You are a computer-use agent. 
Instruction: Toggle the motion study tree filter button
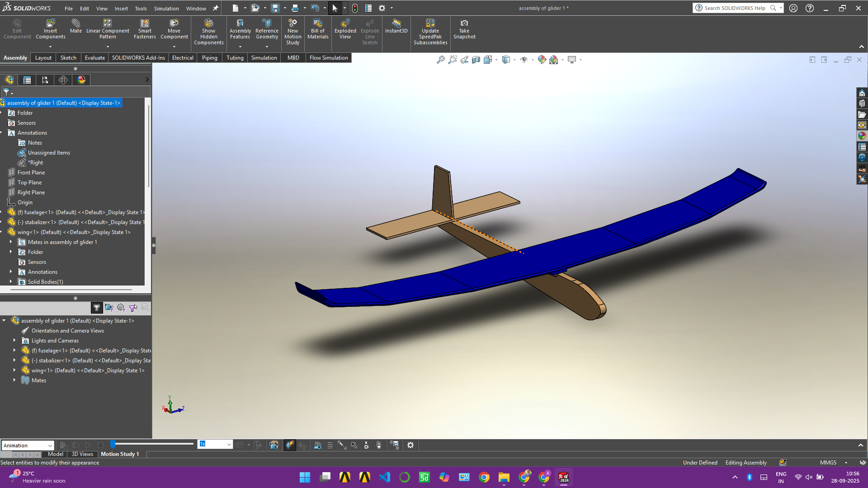pyautogui.click(x=97, y=308)
